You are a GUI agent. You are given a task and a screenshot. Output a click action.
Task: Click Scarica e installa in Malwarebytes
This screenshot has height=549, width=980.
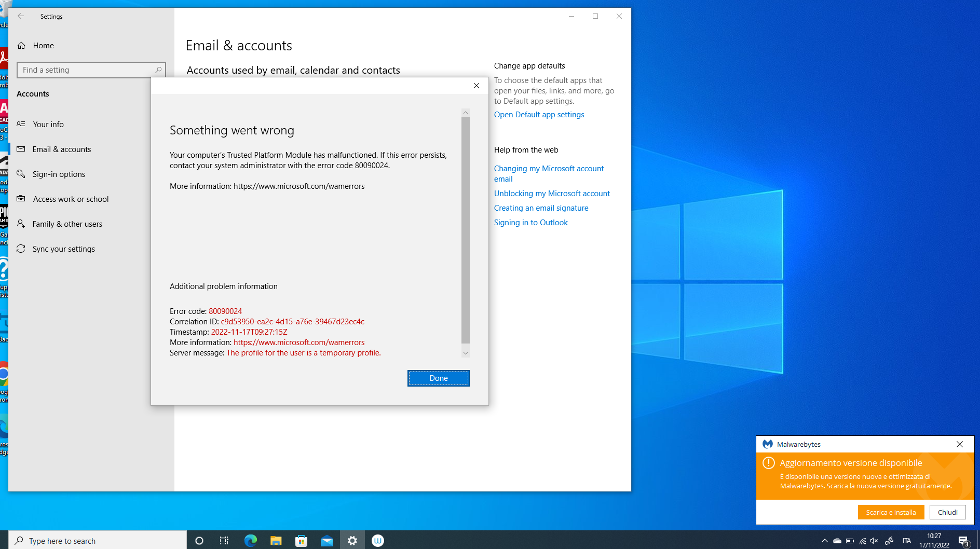click(x=891, y=512)
